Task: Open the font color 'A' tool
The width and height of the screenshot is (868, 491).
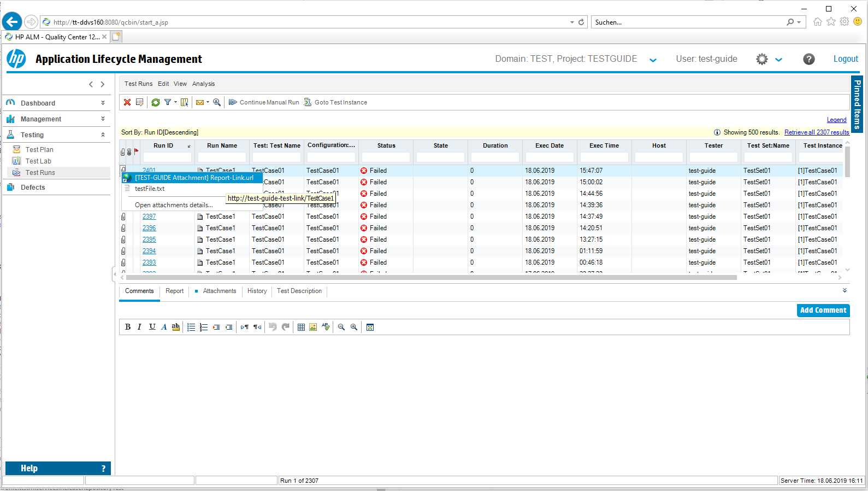Action: pyautogui.click(x=164, y=327)
